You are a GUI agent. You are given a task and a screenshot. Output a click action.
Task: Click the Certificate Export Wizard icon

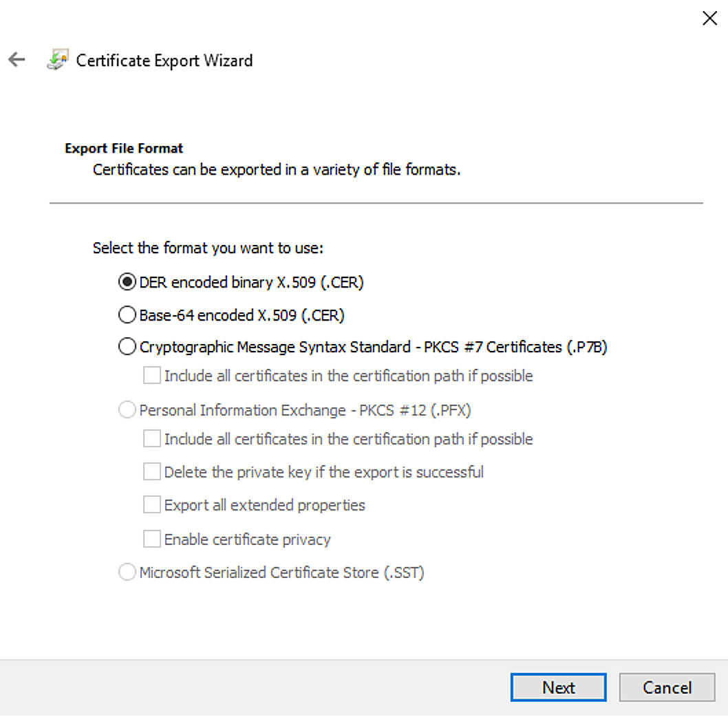click(56, 61)
